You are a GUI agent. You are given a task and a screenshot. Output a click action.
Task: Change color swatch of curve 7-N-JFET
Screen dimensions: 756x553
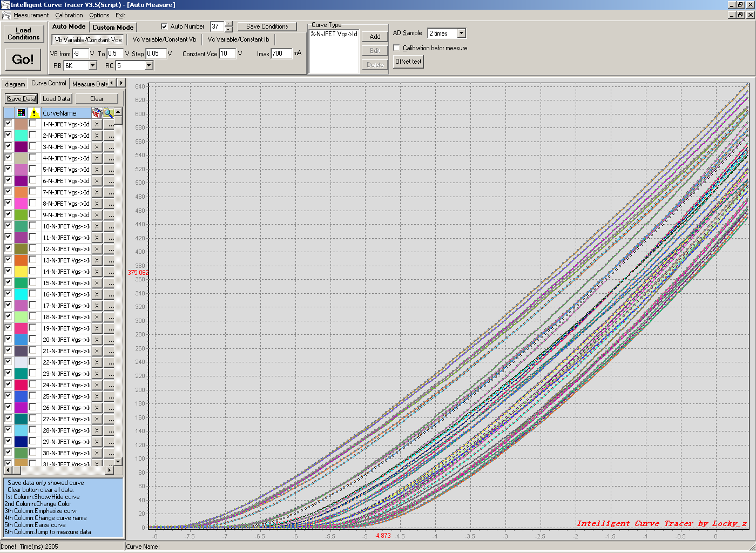[21, 192]
